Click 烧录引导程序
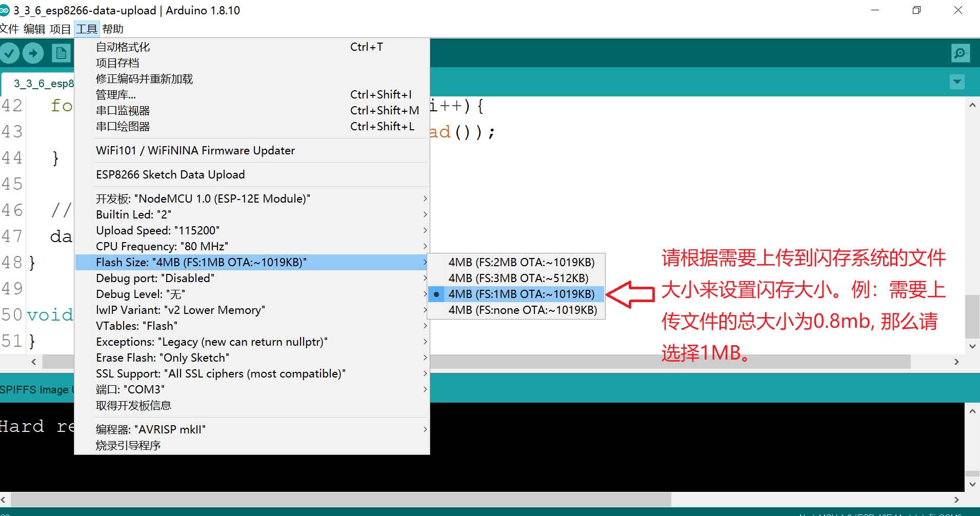The image size is (980, 516). (252, 446)
